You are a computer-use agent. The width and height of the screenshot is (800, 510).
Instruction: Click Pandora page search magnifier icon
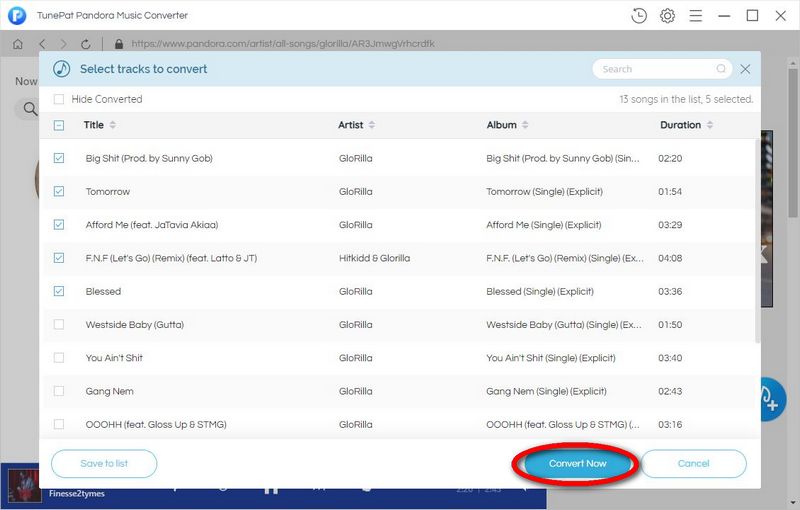(x=30, y=108)
